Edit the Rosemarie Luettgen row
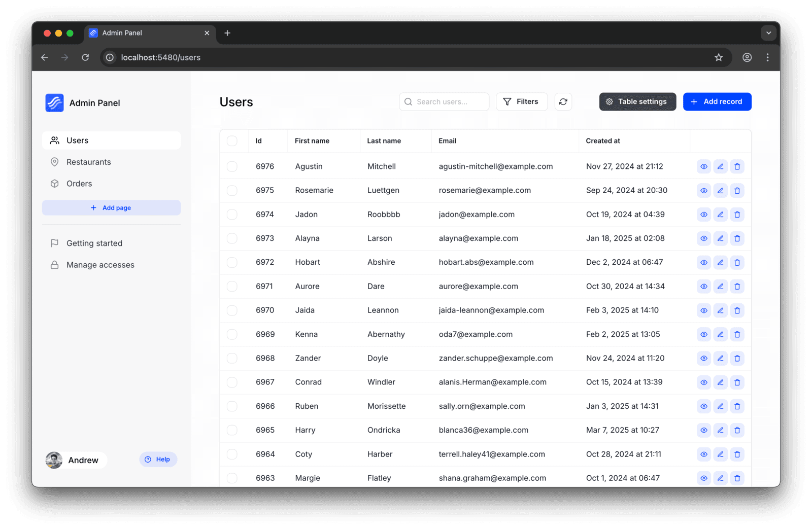The height and width of the screenshot is (529, 812). [720, 191]
